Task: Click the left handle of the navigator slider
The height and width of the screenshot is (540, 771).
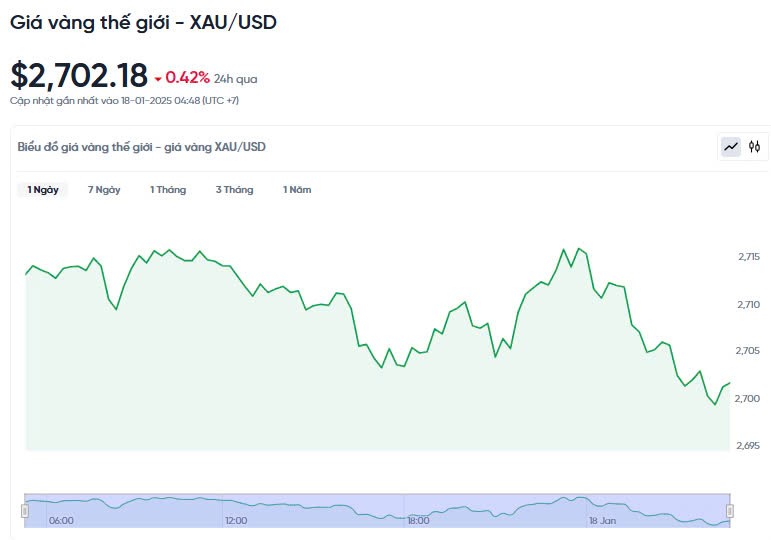Action: pos(25,511)
